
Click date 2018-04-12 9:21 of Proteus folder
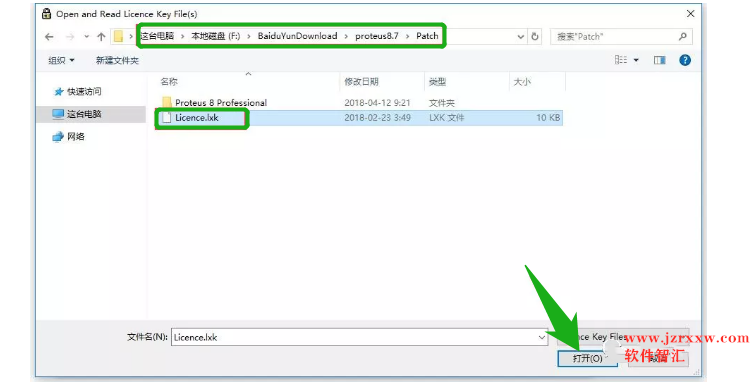[377, 103]
